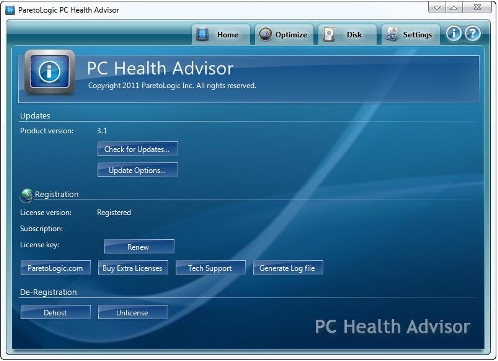Click the Disk tab drive icon
498x361 pixels.
coord(329,34)
